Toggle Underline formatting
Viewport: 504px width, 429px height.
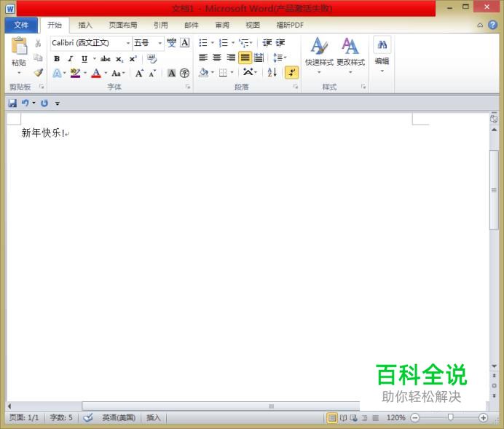coord(84,58)
